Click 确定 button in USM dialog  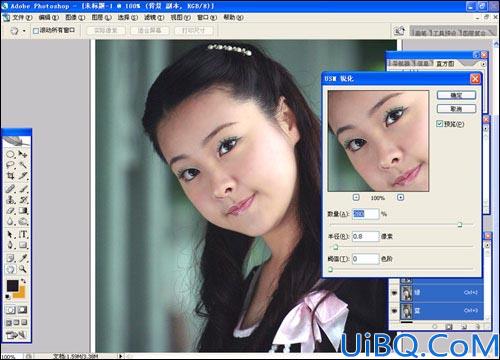coord(456,95)
